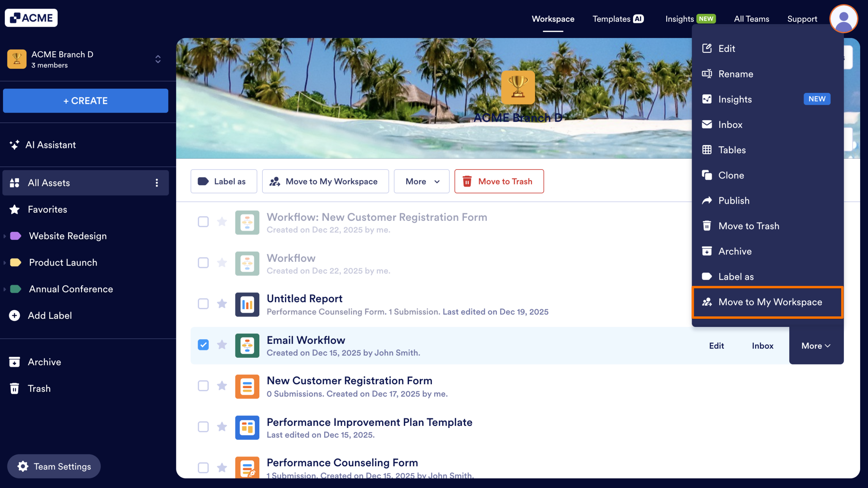The height and width of the screenshot is (488, 868).
Task: Click the Email Workflow asset icon
Action: (247, 346)
